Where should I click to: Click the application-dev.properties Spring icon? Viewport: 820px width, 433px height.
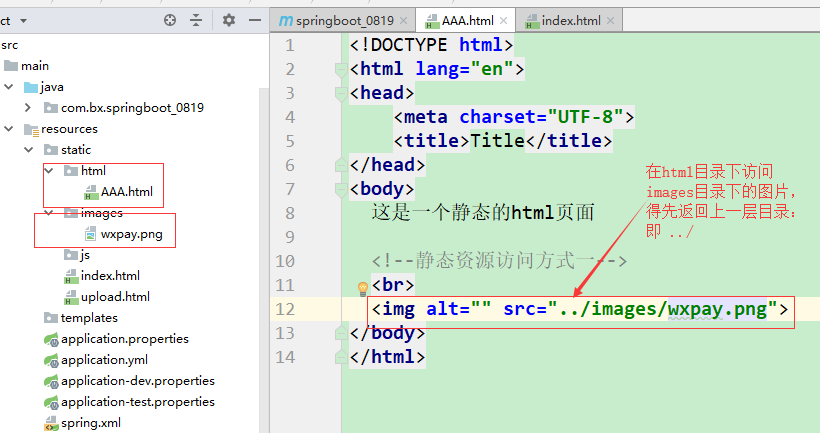[51, 381]
